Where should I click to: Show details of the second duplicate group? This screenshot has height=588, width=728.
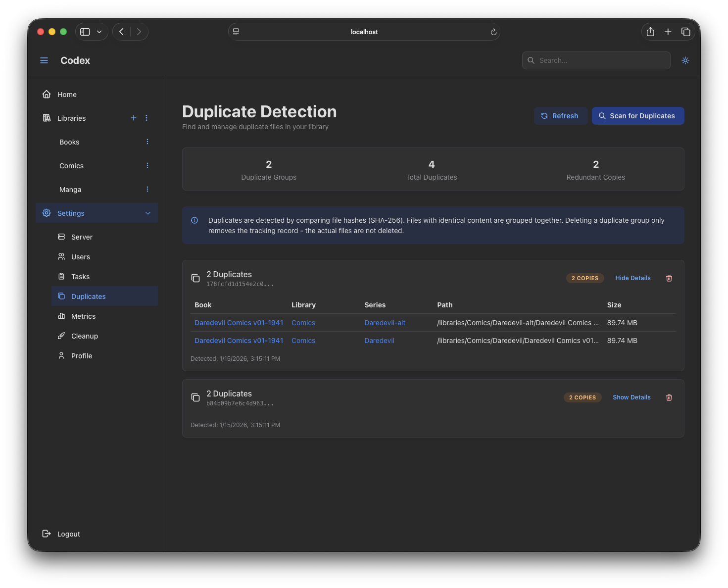pos(631,397)
